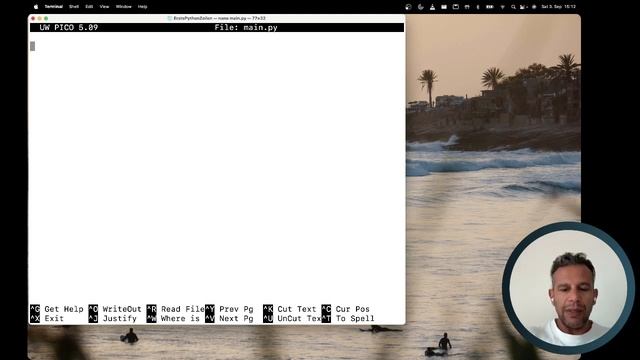Screen dimensions: 640x360
Task: Click the '^G Get Help' shortcut
Action: point(57,309)
